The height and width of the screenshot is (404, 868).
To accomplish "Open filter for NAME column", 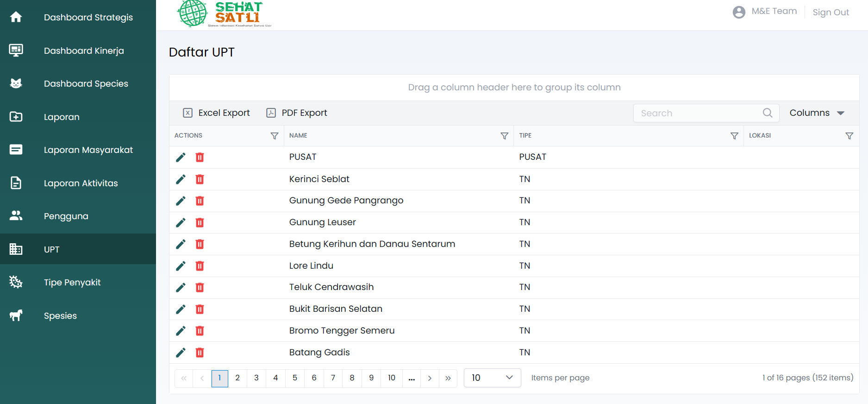I will (505, 136).
